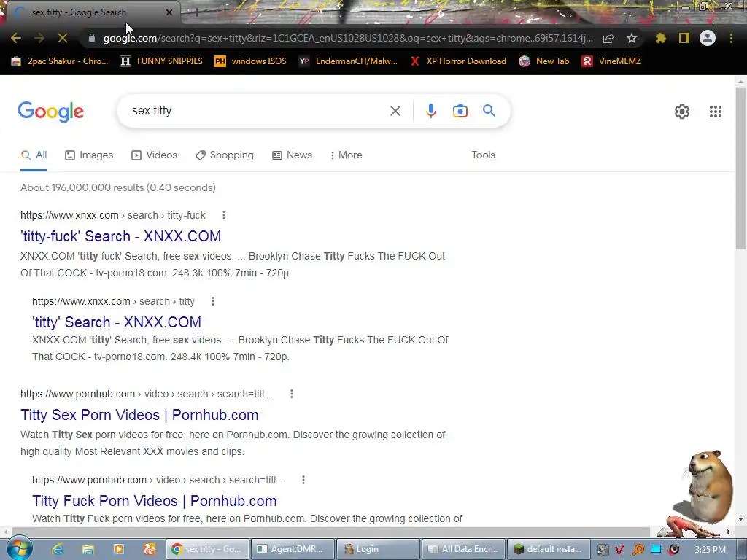The height and width of the screenshot is (560, 747).
Task: Open the EndermanCH/Malw... bookmark
Action: click(x=348, y=61)
